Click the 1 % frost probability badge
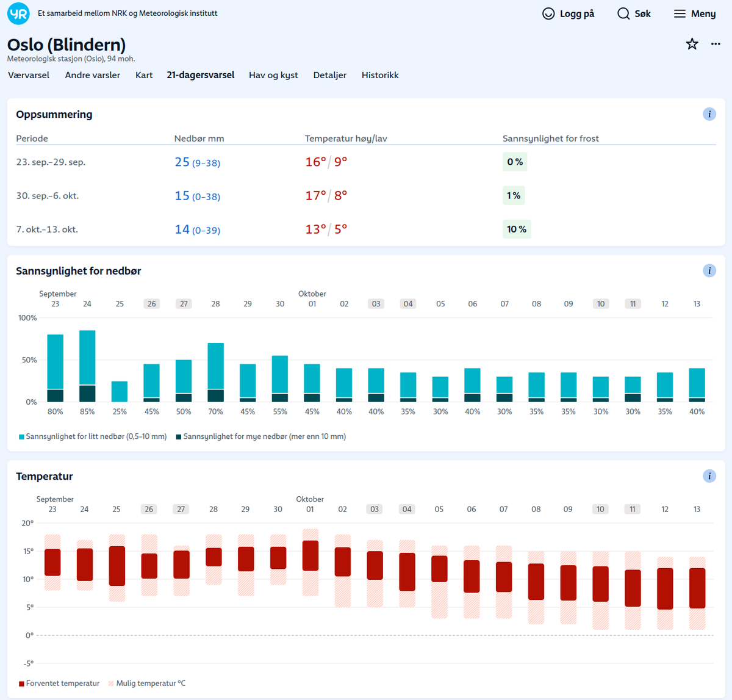This screenshot has width=732, height=700. click(x=514, y=195)
